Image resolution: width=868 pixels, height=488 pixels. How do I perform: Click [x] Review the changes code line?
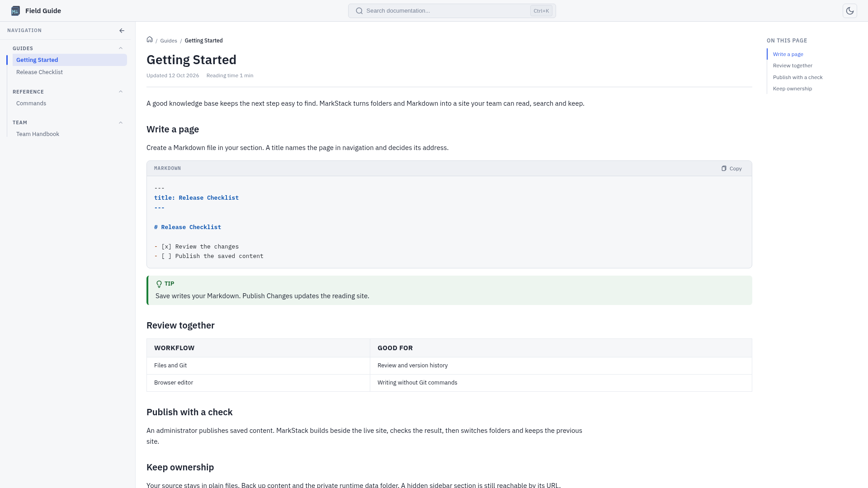click(x=196, y=247)
